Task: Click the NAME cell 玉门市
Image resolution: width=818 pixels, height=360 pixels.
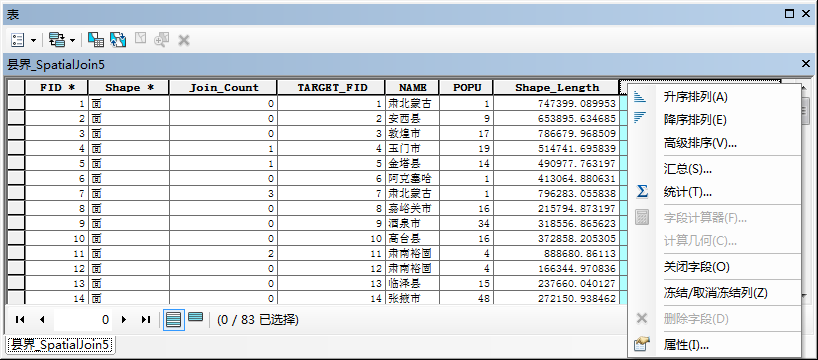Action: tap(412, 149)
